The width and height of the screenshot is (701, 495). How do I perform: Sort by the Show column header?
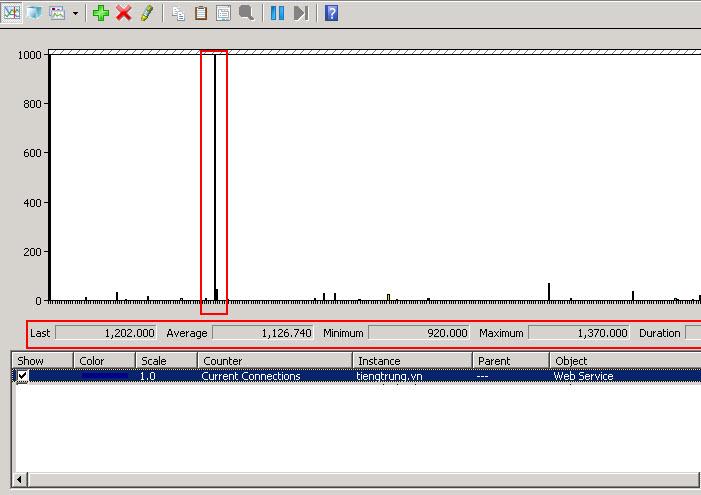(42, 360)
